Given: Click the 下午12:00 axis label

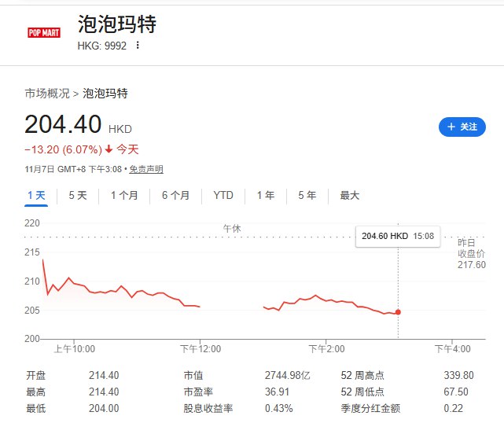Looking at the screenshot, I should tap(200, 349).
